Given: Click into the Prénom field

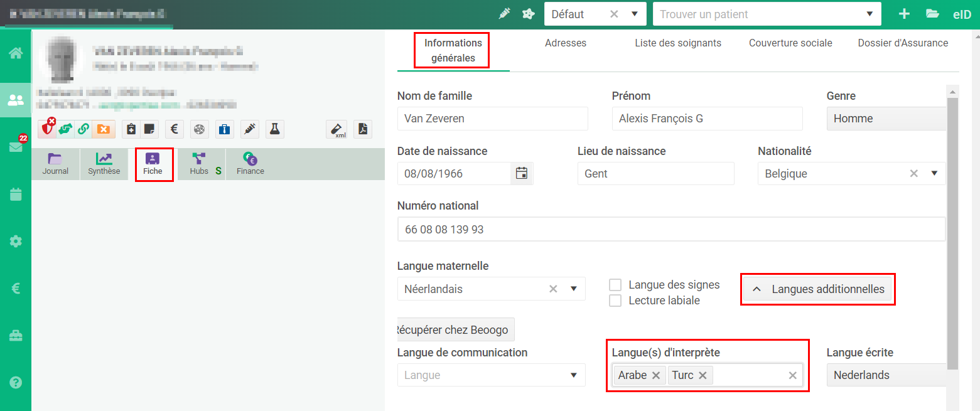Looking at the screenshot, I should pyautogui.click(x=707, y=119).
